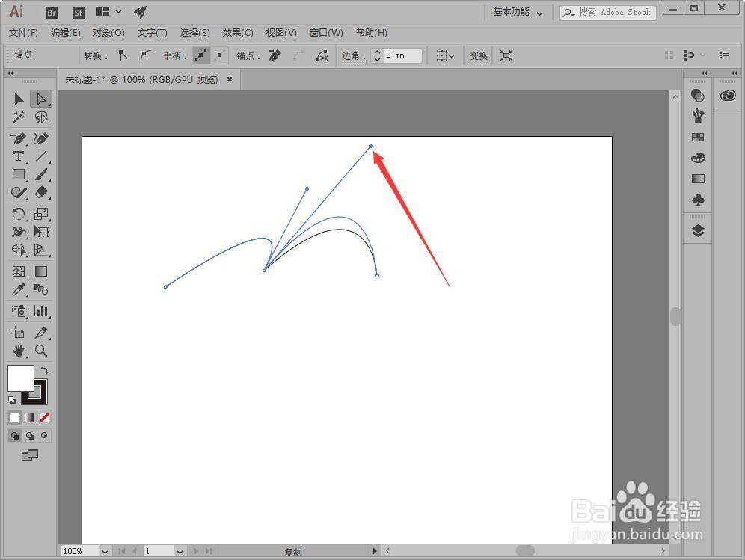Viewport: 745px width, 560px height.
Task: Select the Direct Selection tool
Action: (x=41, y=99)
